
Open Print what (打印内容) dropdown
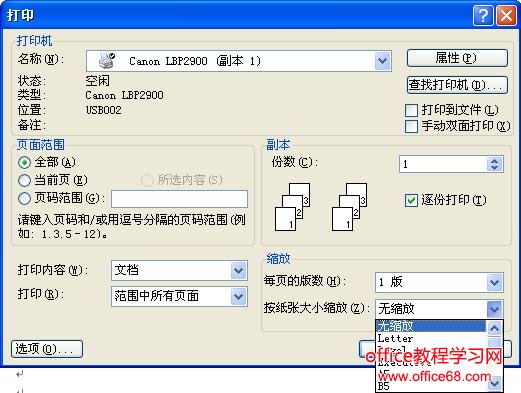click(238, 270)
